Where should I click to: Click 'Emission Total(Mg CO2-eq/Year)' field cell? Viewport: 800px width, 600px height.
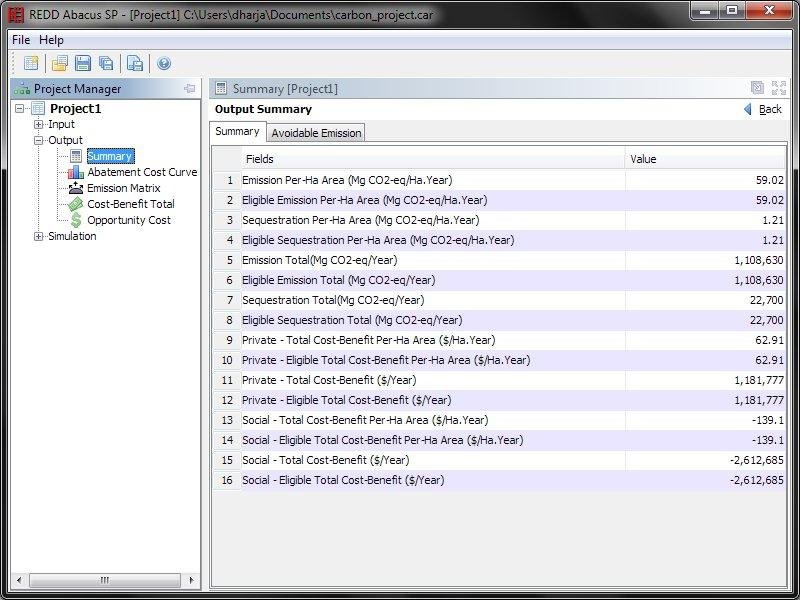tap(433, 260)
